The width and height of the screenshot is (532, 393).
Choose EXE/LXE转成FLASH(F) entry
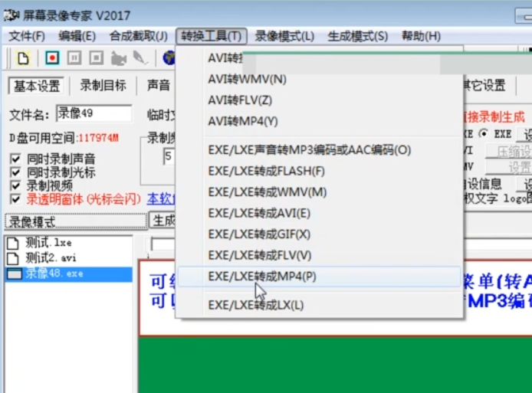point(319,171)
